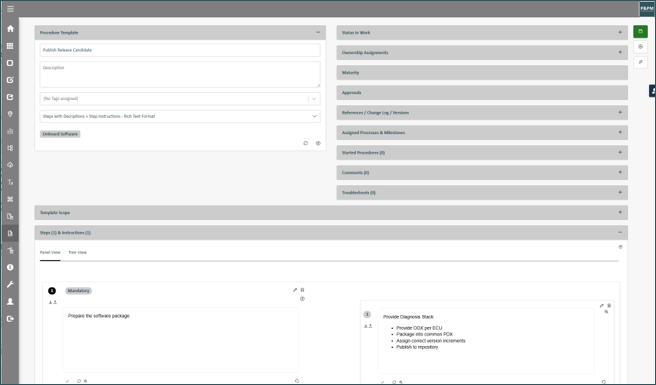Open the info icon in sidebar
The width and height of the screenshot is (656, 385).
tap(10, 267)
